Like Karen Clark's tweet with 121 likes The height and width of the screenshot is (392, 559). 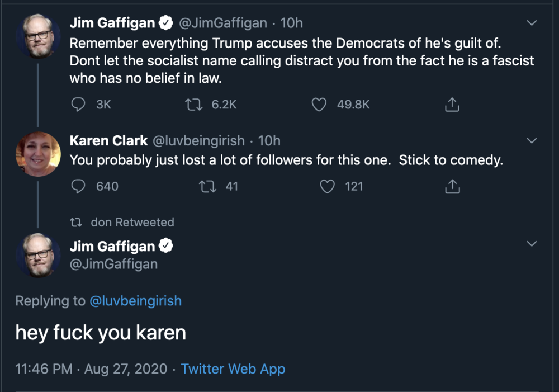(326, 186)
